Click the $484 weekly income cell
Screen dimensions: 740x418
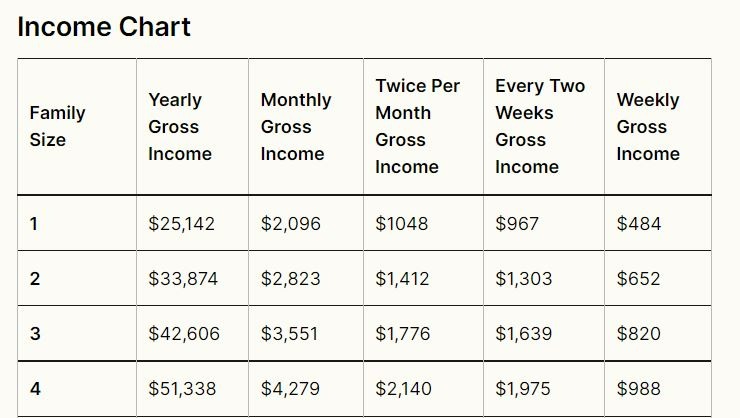click(639, 224)
